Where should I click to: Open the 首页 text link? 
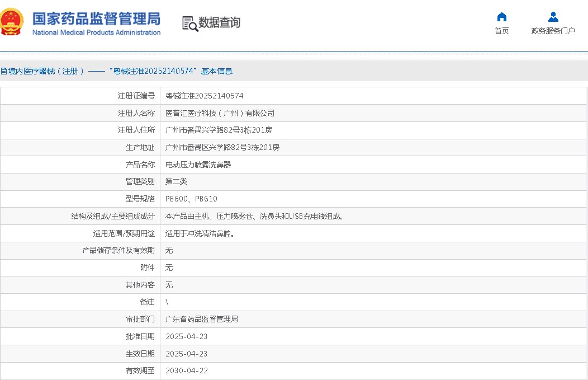[x=501, y=31]
